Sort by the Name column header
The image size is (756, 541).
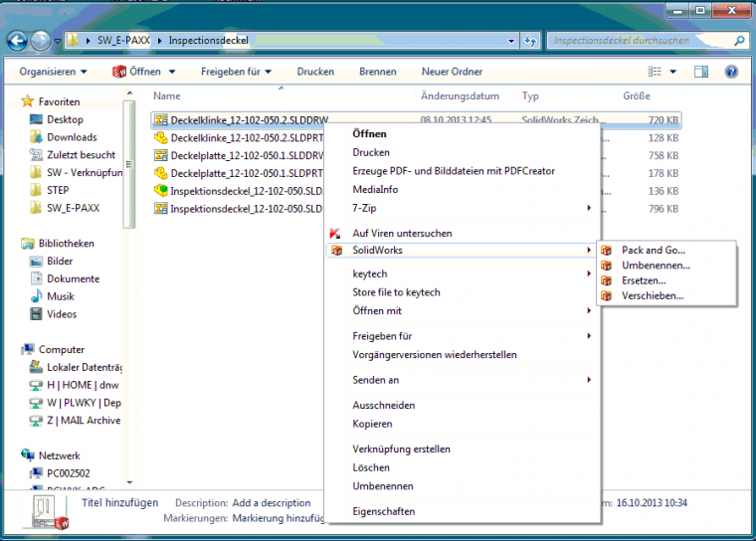(x=167, y=95)
